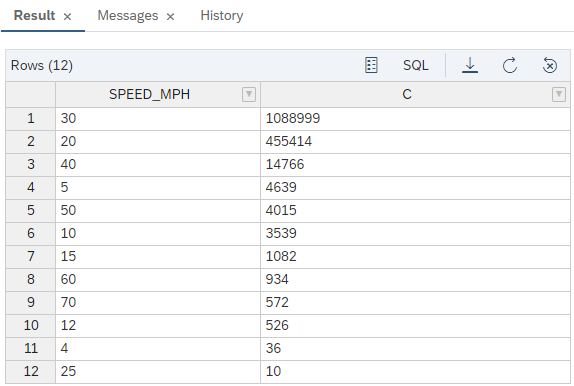The image size is (574, 386).
Task: Click the cell with value 526
Action: point(415,326)
